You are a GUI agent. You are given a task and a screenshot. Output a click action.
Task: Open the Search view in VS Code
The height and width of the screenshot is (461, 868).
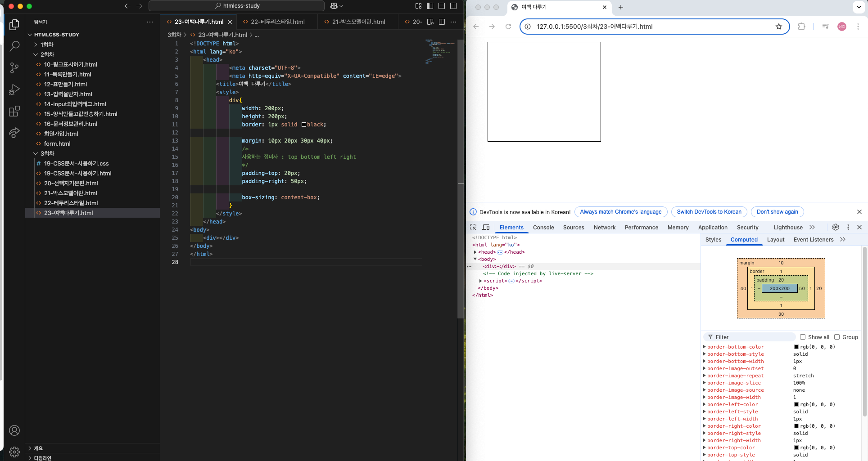[x=14, y=46]
